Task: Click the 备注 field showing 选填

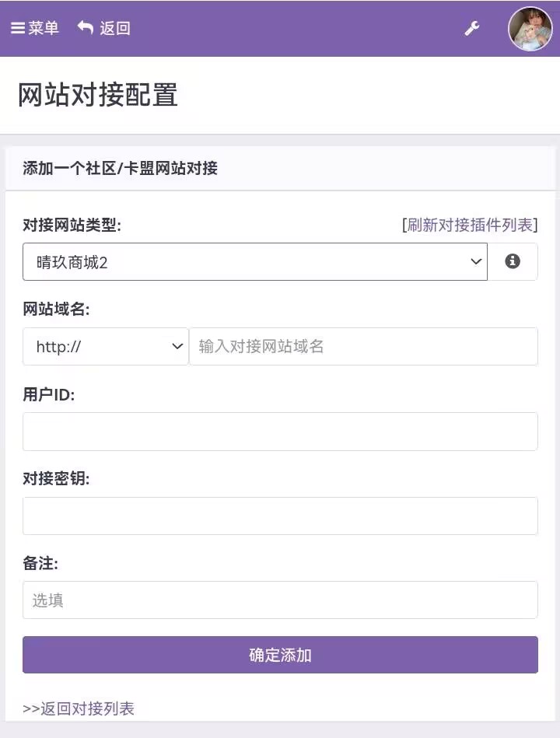Action: pos(280,600)
